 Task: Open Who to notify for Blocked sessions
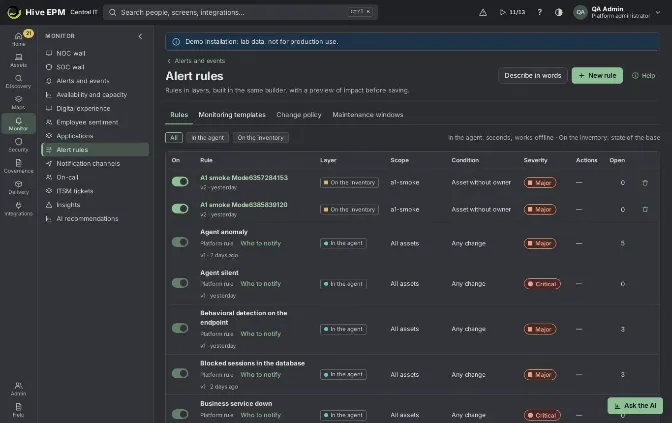(x=261, y=375)
